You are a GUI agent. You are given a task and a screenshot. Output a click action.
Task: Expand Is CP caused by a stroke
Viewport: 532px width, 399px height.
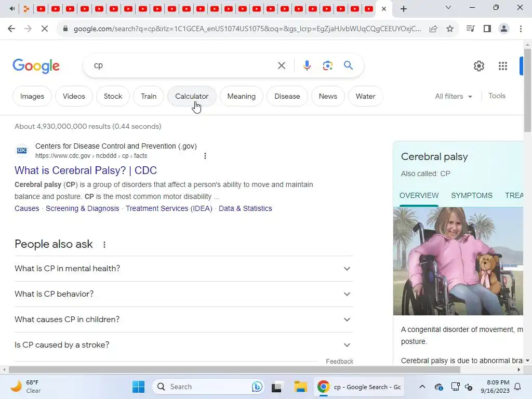pyautogui.click(x=184, y=345)
